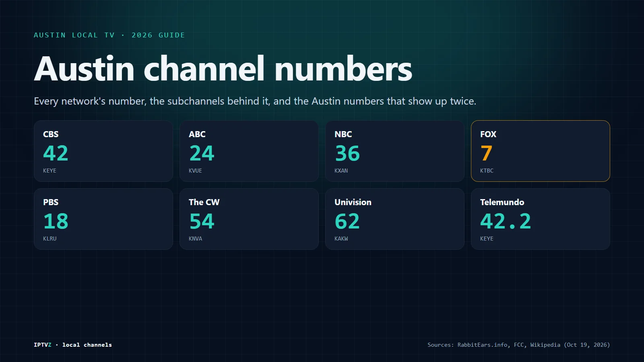Click the number 42.2 under Telemundo

click(506, 221)
